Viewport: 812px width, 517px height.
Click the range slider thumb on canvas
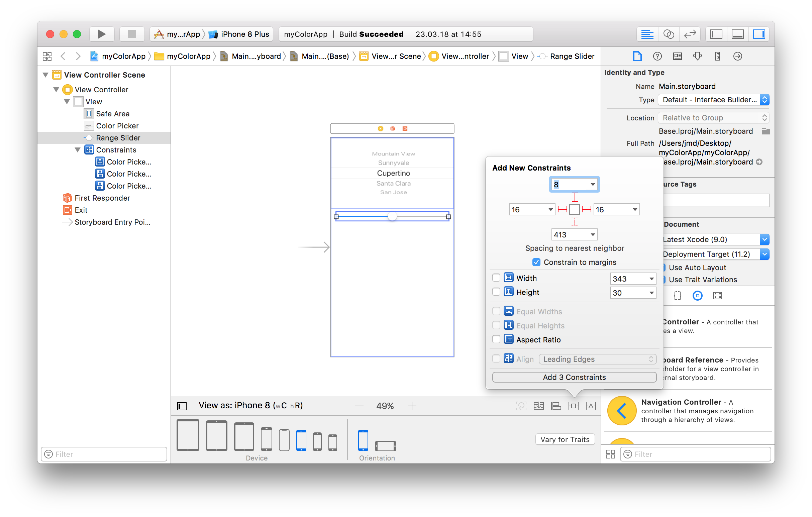pyautogui.click(x=392, y=216)
